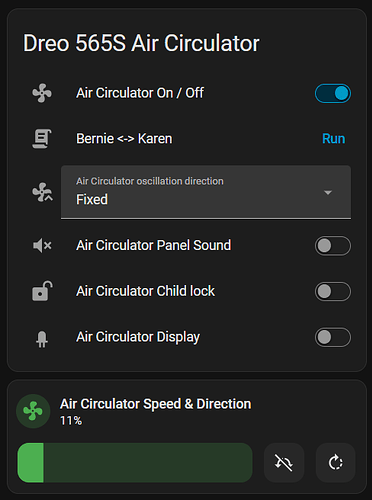Click the Bernie <-> Karen label

coord(124,139)
